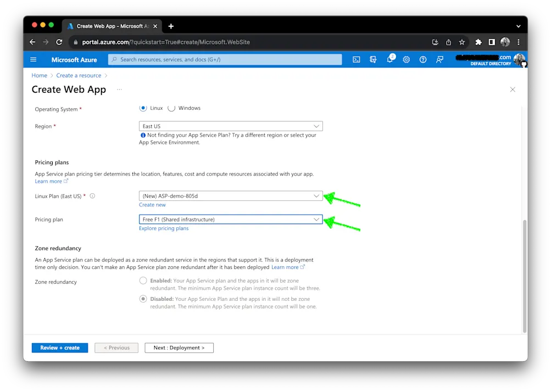
Task: Open the Feedback icon in the header
Action: pyautogui.click(x=439, y=59)
